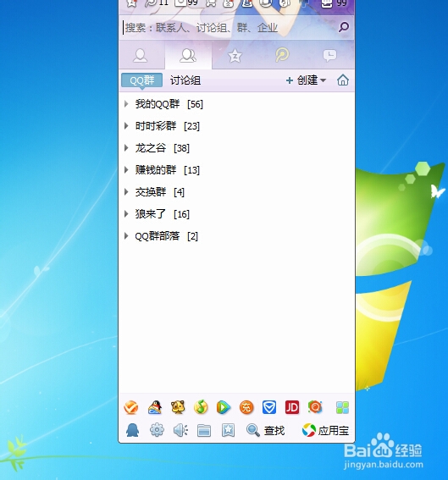Open Tencent Video play icon
The height and width of the screenshot is (480, 448).
[224, 407]
